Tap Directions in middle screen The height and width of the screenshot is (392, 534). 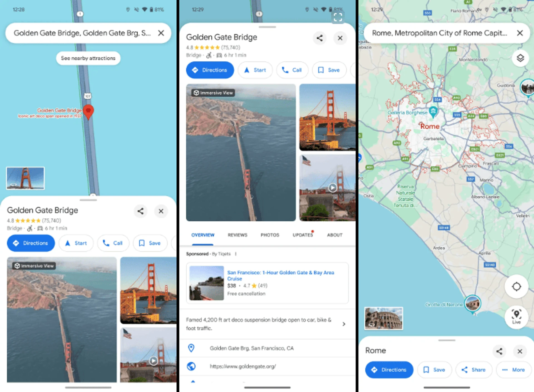pos(210,70)
